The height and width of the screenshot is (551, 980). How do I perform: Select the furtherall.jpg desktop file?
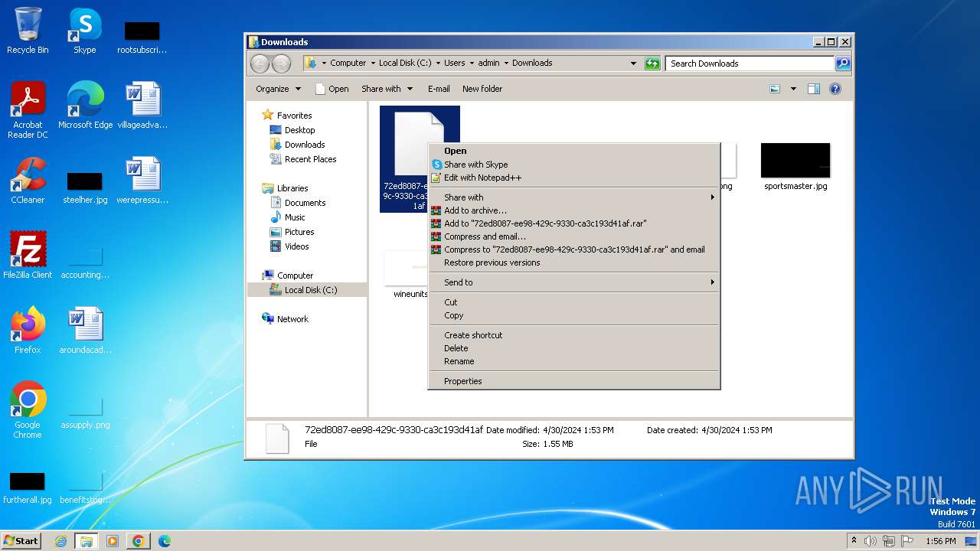coord(28,488)
